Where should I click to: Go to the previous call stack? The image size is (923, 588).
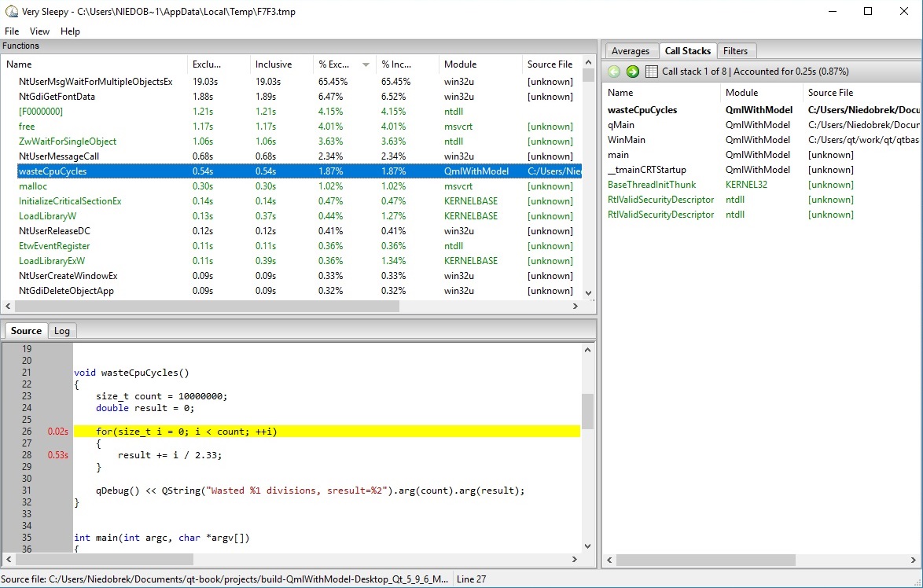[x=614, y=72]
